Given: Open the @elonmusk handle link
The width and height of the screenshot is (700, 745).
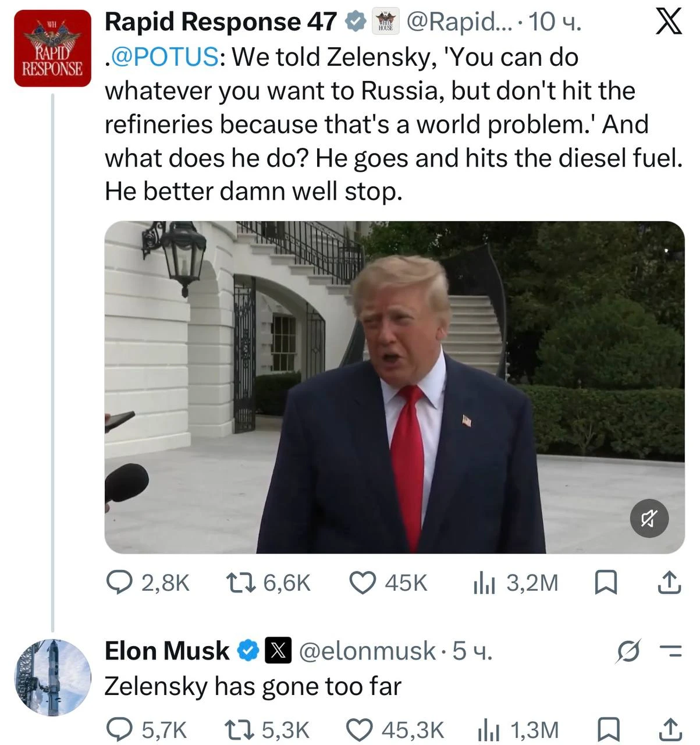Looking at the screenshot, I should pyautogui.click(x=367, y=651).
